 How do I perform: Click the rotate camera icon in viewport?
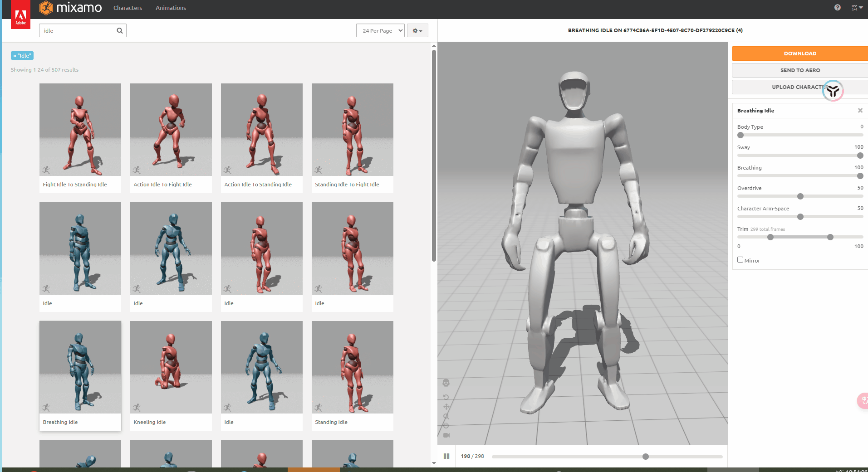[x=446, y=397]
